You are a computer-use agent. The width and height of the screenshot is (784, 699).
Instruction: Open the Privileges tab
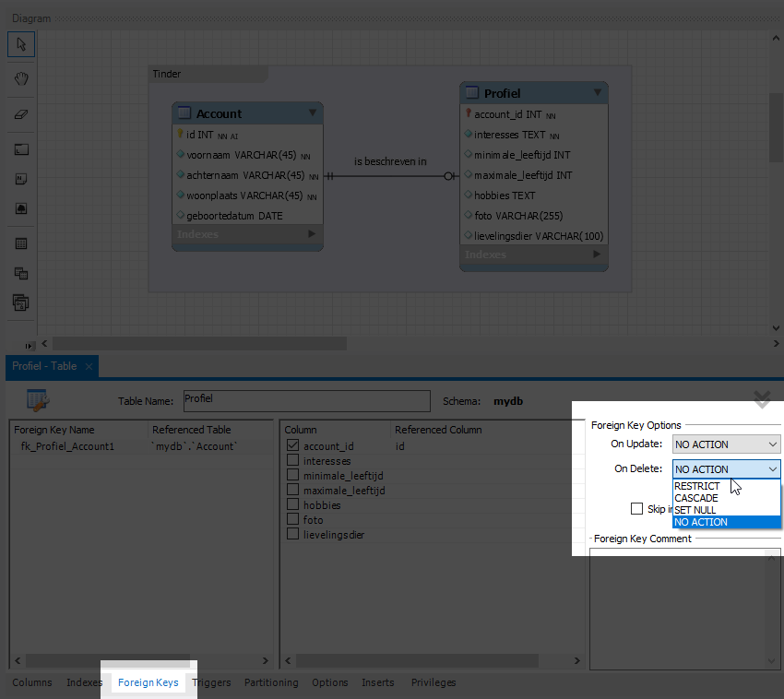433,682
